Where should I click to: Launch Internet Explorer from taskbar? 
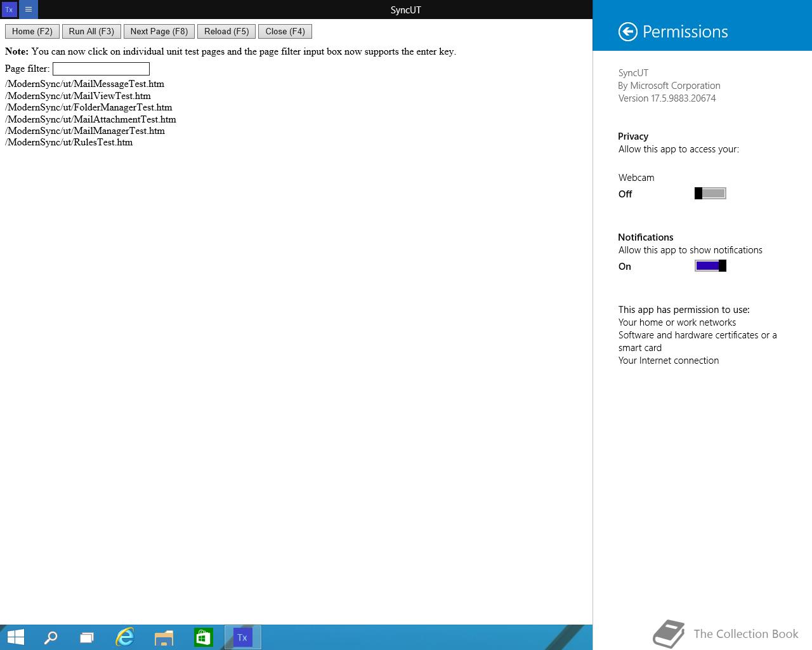pos(125,637)
